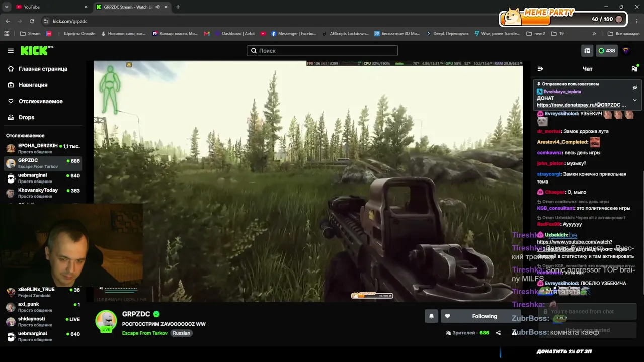Close the YouTube browser tab

(86, 7)
